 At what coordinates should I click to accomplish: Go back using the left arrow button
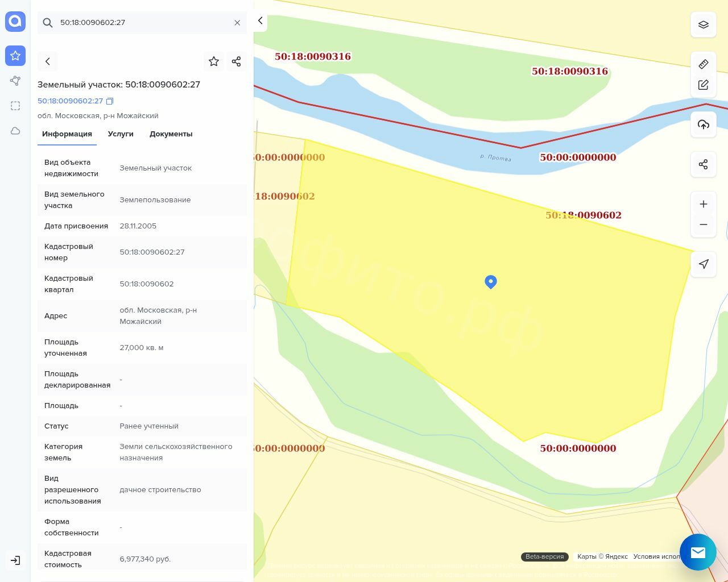point(48,61)
